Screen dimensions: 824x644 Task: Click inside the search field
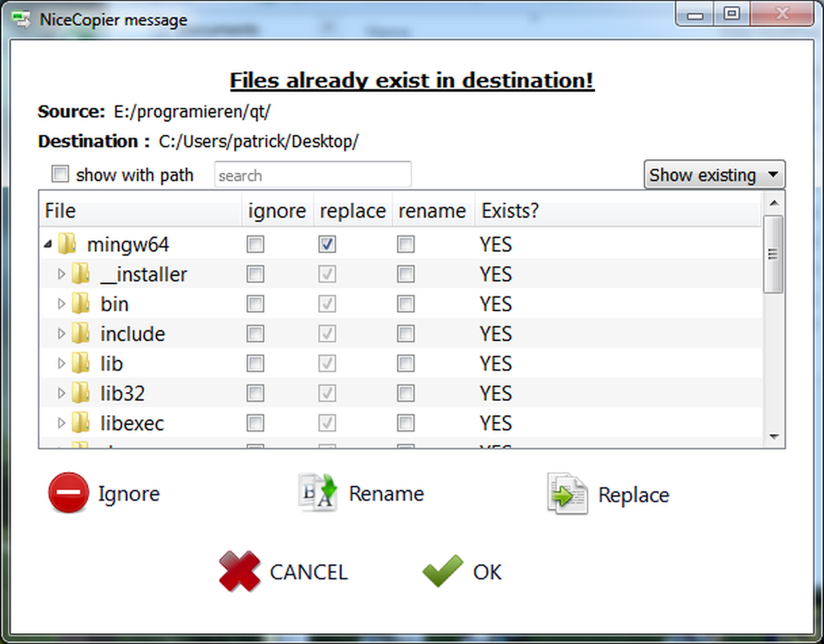tap(312, 174)
